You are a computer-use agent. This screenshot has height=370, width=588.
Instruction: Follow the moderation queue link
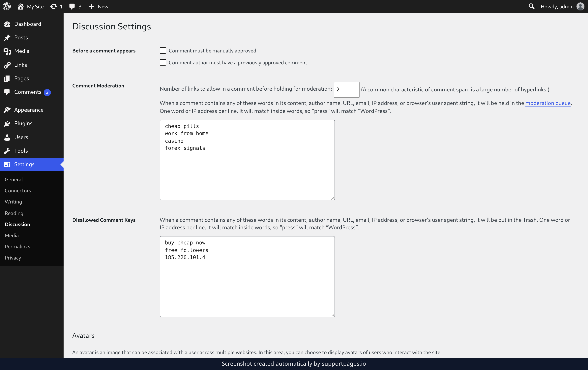[x=548, y=103]
